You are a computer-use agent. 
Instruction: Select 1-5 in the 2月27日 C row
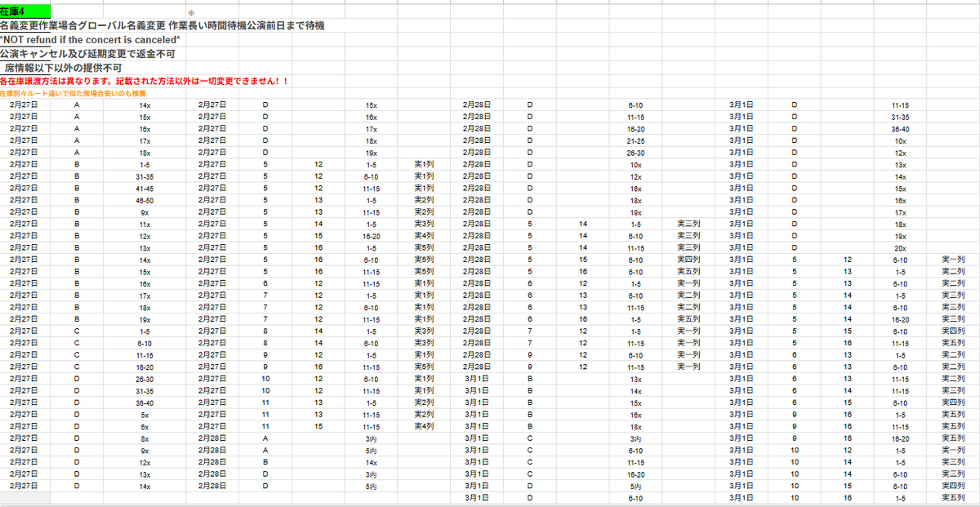coord(144,331)
